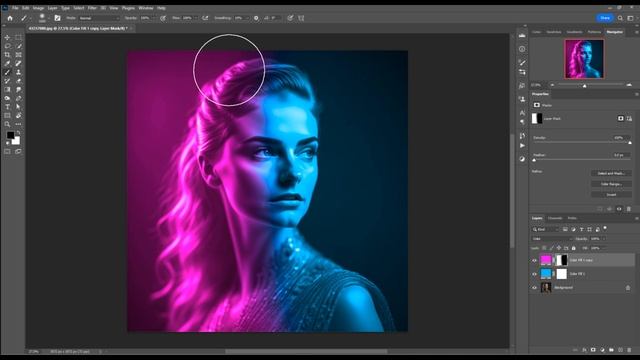Open the Smoothing value dropdown
The image size is (640, 360).
pyautogui.click(x=246, y=18)
